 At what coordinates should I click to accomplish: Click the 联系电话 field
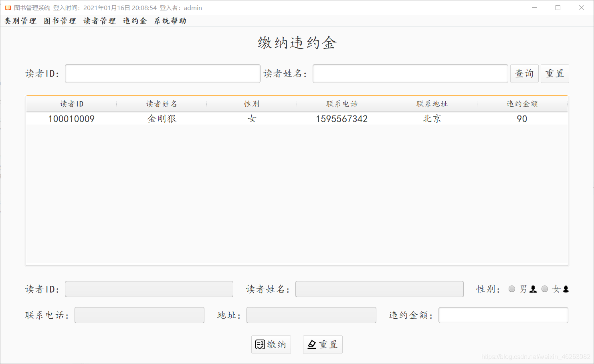(139, 315)
